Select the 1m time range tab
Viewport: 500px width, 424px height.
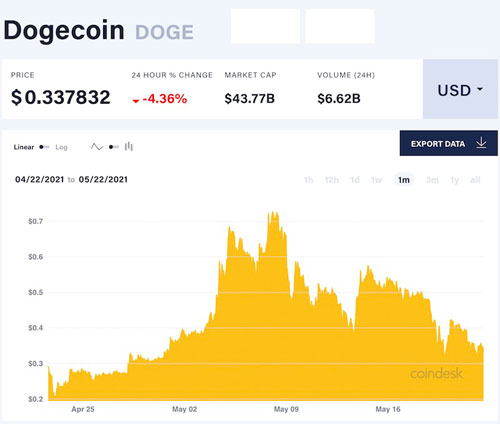pos(404,180)
